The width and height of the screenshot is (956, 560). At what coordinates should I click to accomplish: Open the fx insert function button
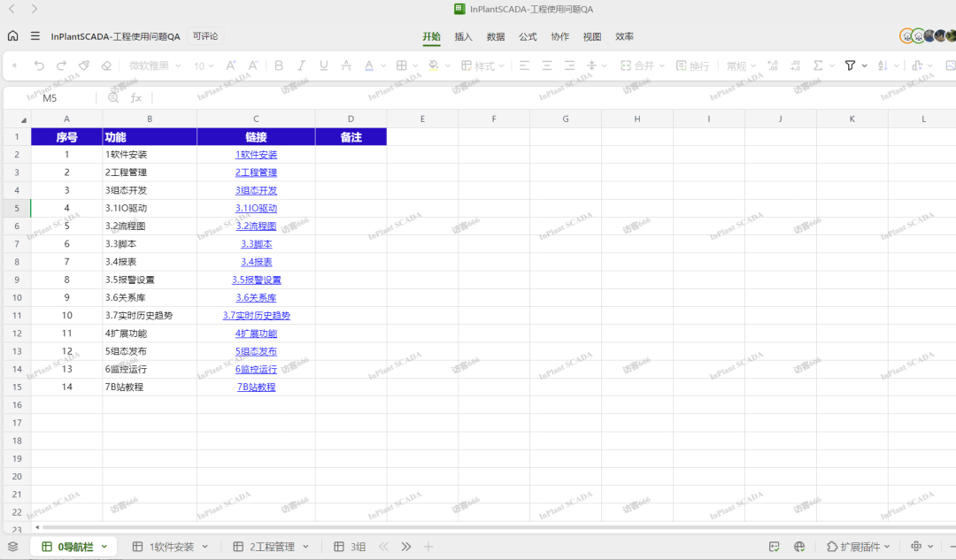pyautogui.click(x=136, y=97)
